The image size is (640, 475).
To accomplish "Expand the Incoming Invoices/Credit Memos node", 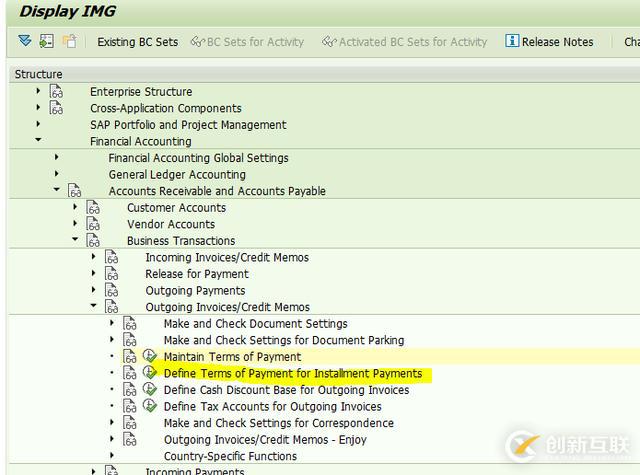I will 93,256.
